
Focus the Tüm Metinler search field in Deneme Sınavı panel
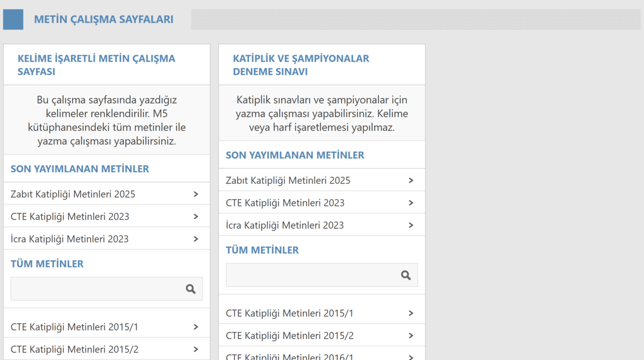322,275
